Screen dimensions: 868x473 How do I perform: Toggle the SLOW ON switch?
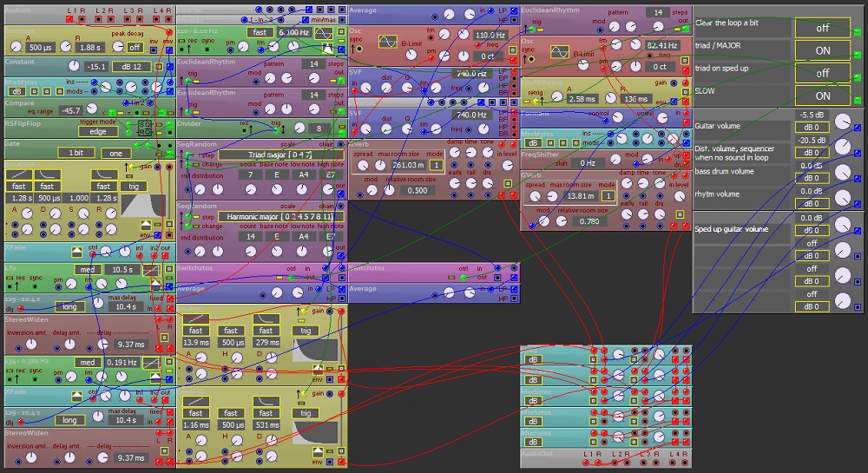click(823, 95)
